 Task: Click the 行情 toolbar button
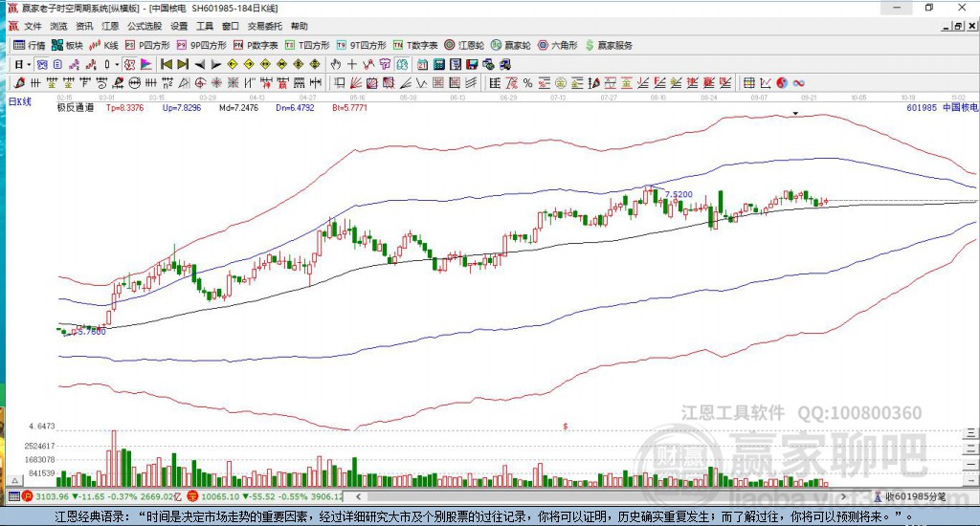[30, 45]
